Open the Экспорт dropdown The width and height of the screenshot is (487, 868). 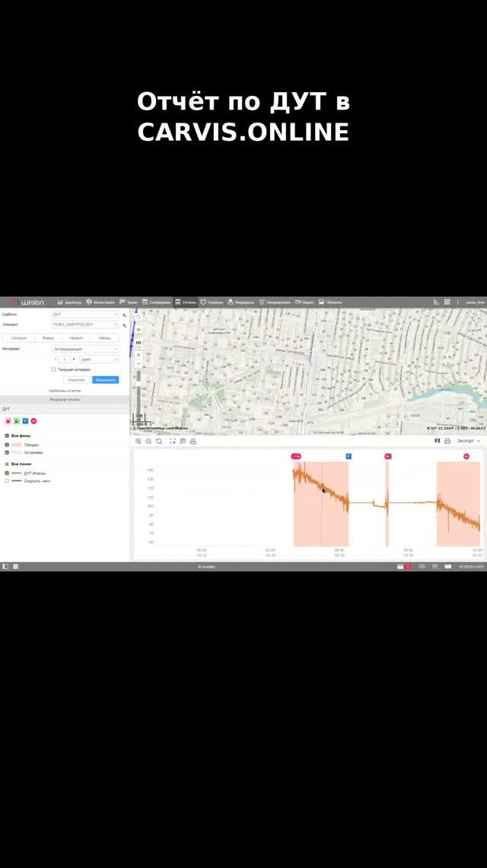(x=468, y=441)
